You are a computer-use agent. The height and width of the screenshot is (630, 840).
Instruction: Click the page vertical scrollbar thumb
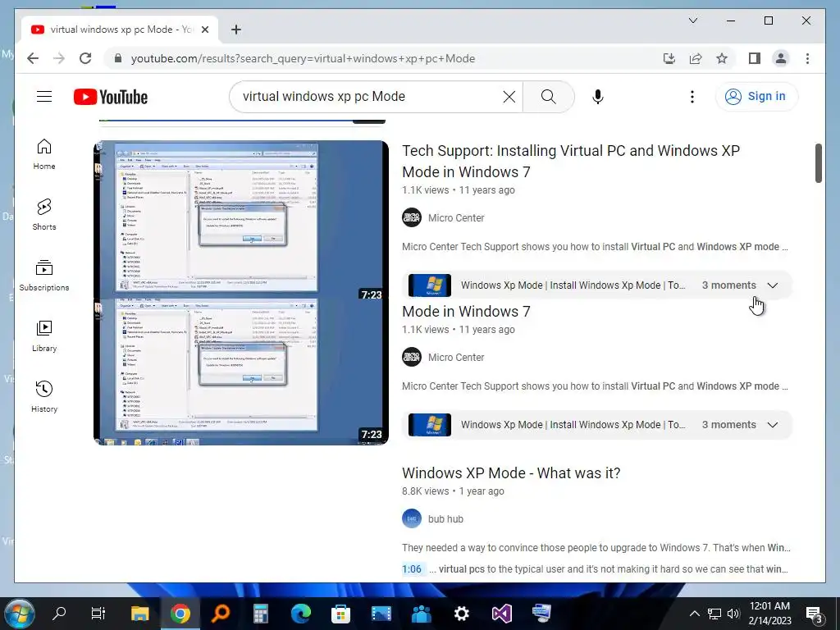pos(818,163)
